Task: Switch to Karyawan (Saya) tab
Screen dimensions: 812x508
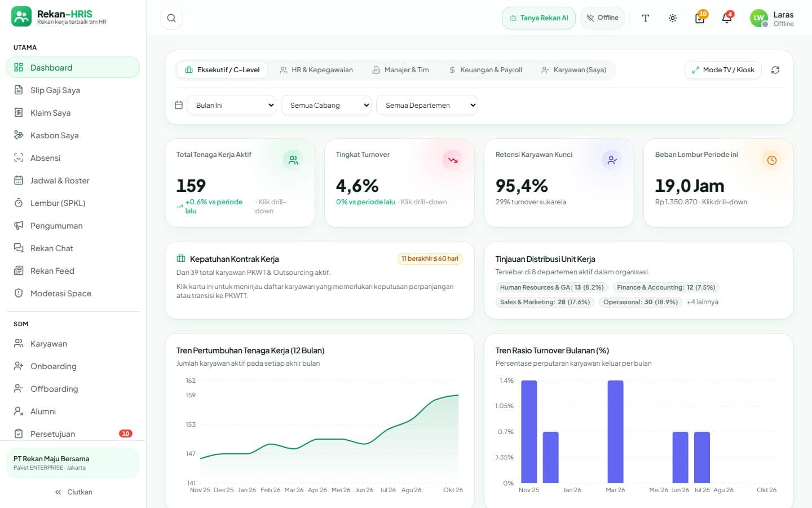Action: tap(574, 70)
